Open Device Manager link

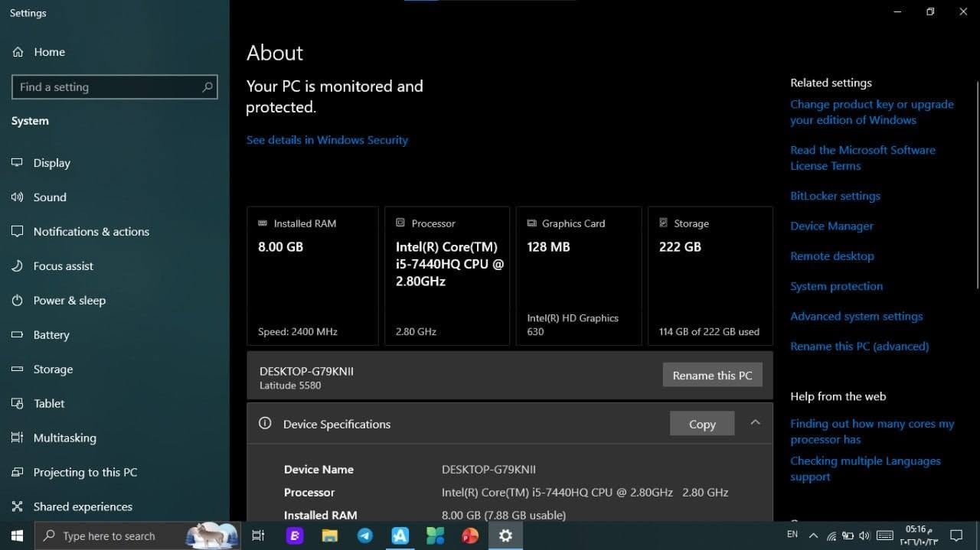point(831,226)
